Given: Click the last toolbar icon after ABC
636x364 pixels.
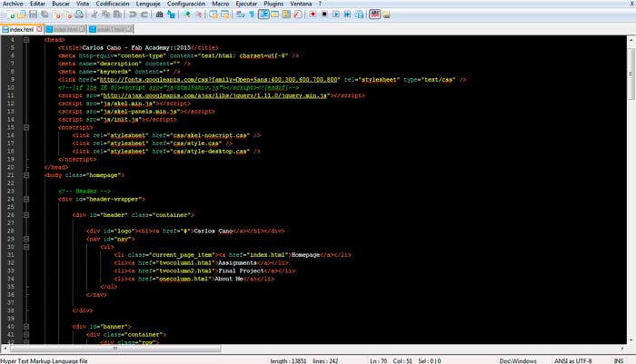Looking at the screenshot, I should pyautogui.click(x=386, y=15).
